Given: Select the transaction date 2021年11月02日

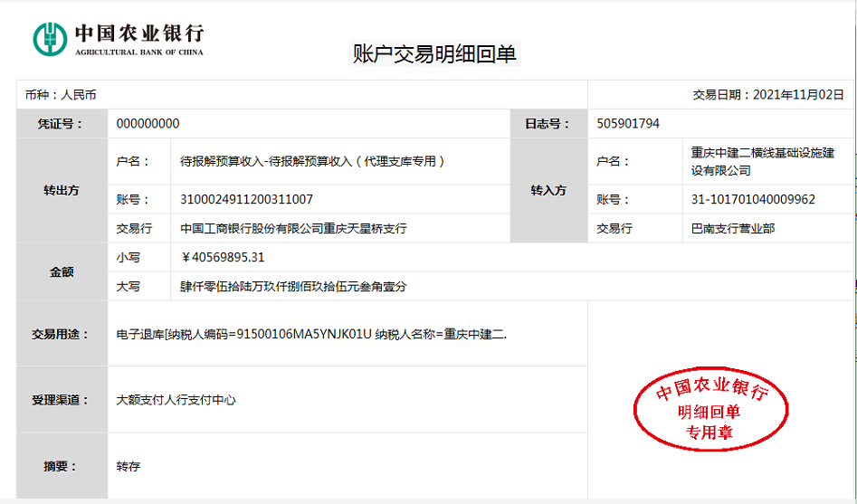Looking at the screenshot, I should 798,95.
